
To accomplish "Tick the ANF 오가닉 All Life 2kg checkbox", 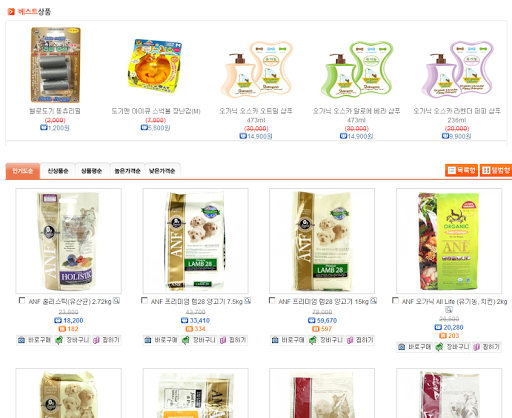I will (x=395, y=301).
